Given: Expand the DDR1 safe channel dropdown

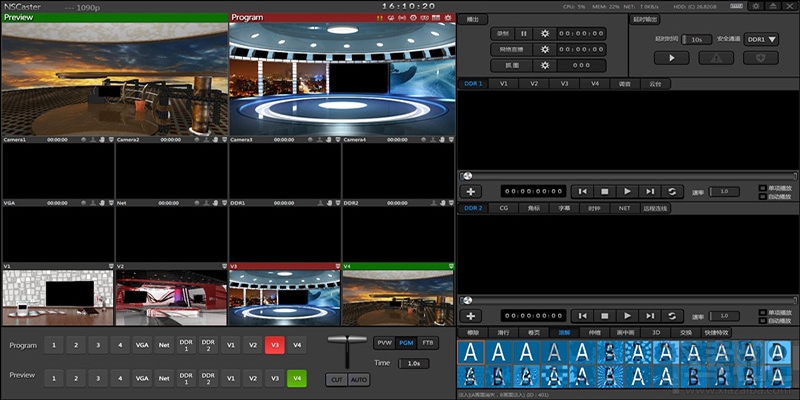Looking at the screenshot, I should [x=762, y=39].
